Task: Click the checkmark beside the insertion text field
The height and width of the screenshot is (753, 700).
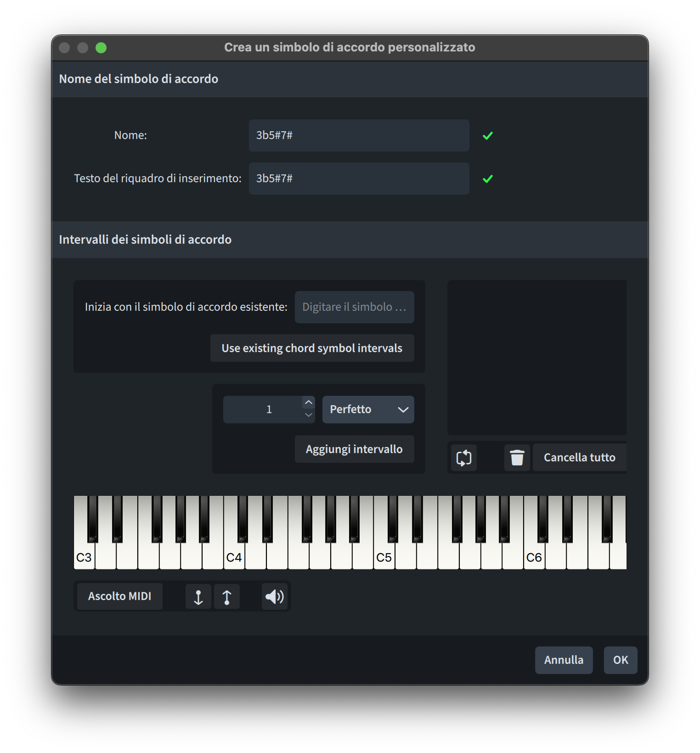Action: 488,179
